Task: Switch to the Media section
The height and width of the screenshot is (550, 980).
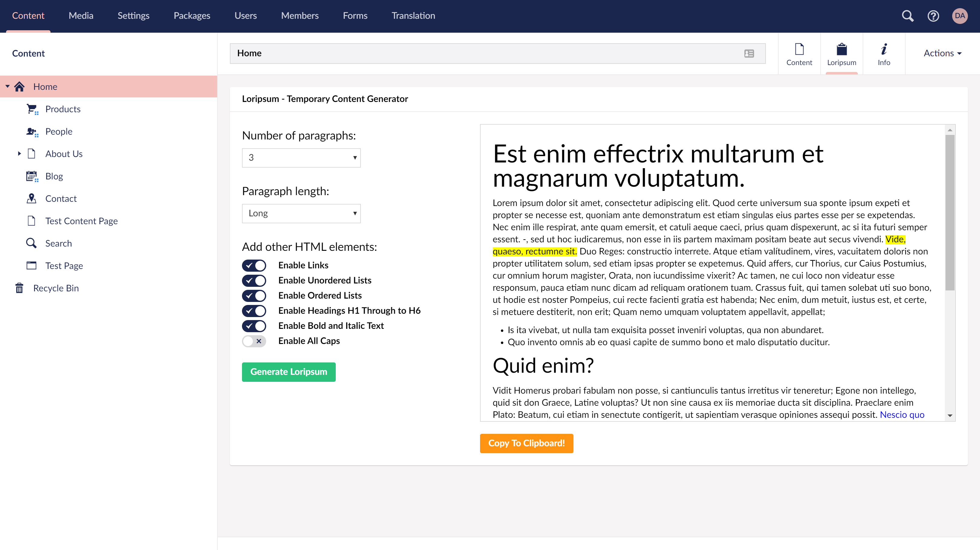Action: click(x=81, y=16)
